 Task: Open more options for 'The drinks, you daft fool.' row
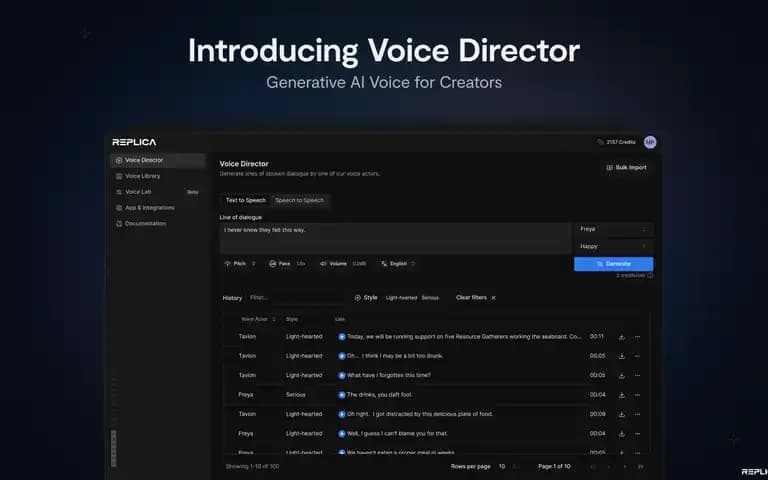coord(637,395)
